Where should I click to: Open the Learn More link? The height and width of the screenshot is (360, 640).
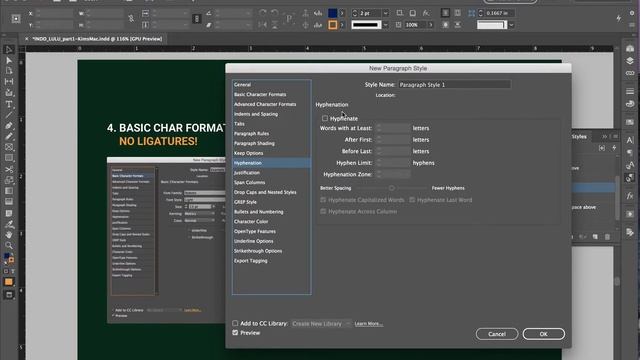369,324
